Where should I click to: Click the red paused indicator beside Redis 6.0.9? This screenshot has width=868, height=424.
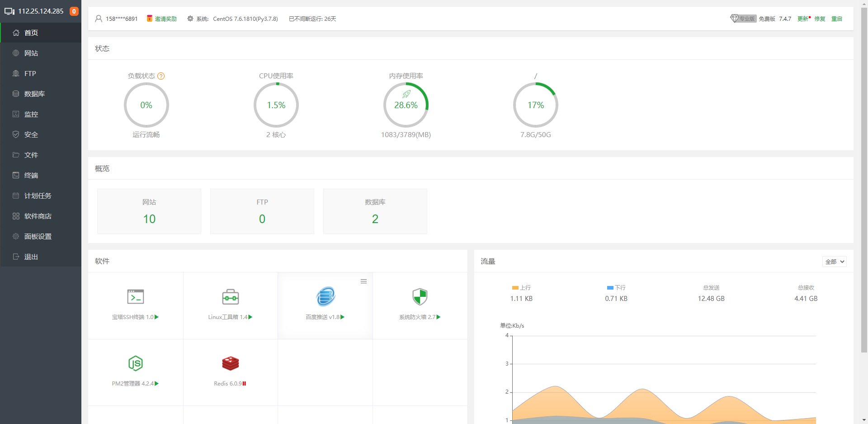[244, 384]
